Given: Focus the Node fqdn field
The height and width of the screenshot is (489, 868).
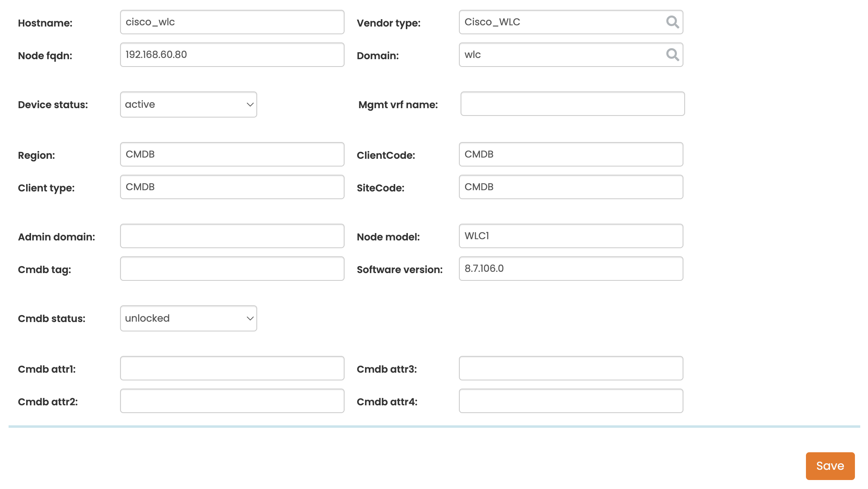Looking at the screenshot, I should pos(232,55).
